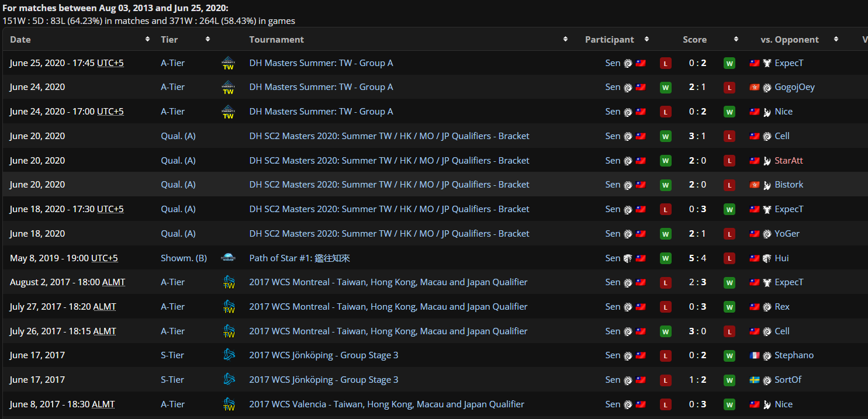Click the ALMT abbreviation in the July 26 row

(105, 331)
